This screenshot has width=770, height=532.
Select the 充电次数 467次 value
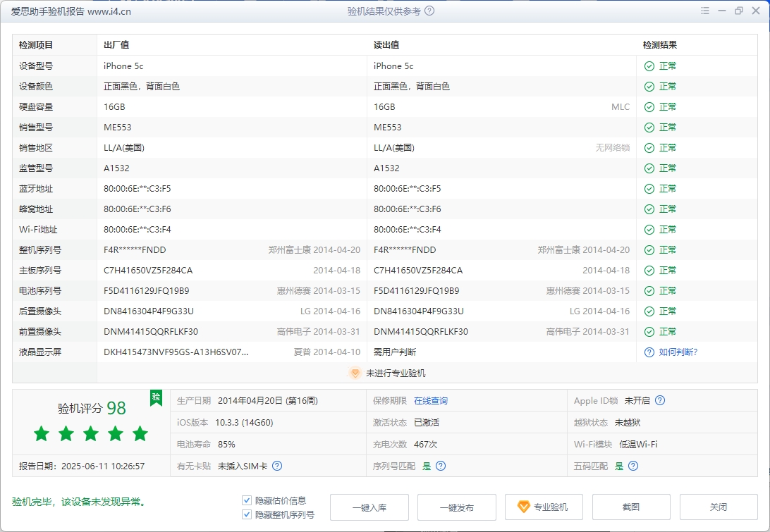coord(425,445)
